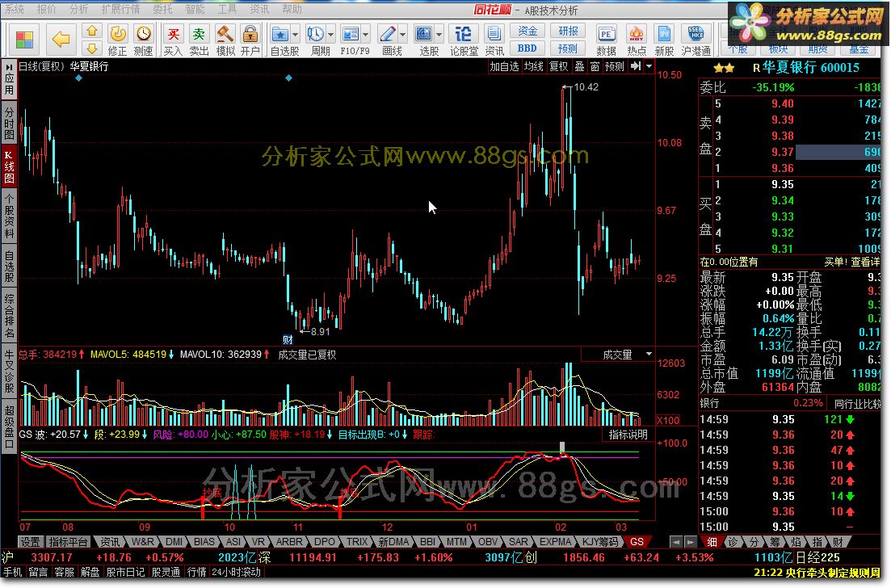Collapse the 应用 sidebar panel toggle

[x=9, y=79]
